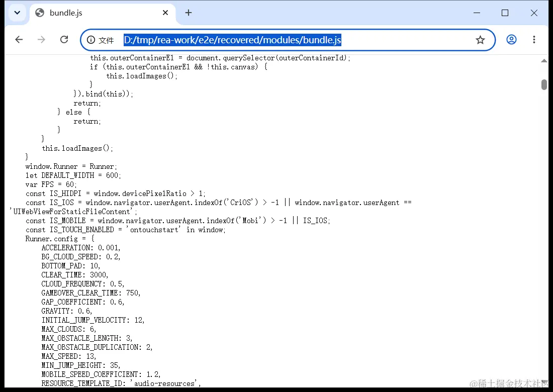Minimize the Chrome window
This screenshot has width=553, height=392.
click(x=477, y=13)
